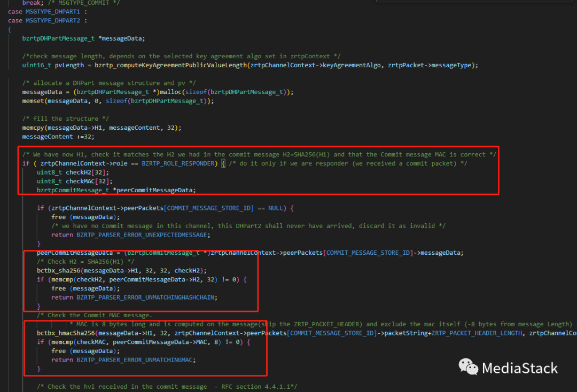Click the MSGTYPE_DHPART2 case label

(x=53, y=20)
